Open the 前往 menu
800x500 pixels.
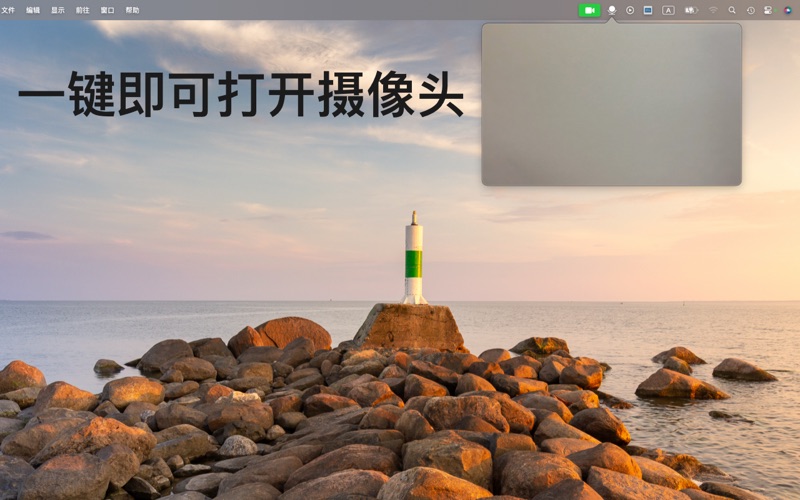click(83, 10)
